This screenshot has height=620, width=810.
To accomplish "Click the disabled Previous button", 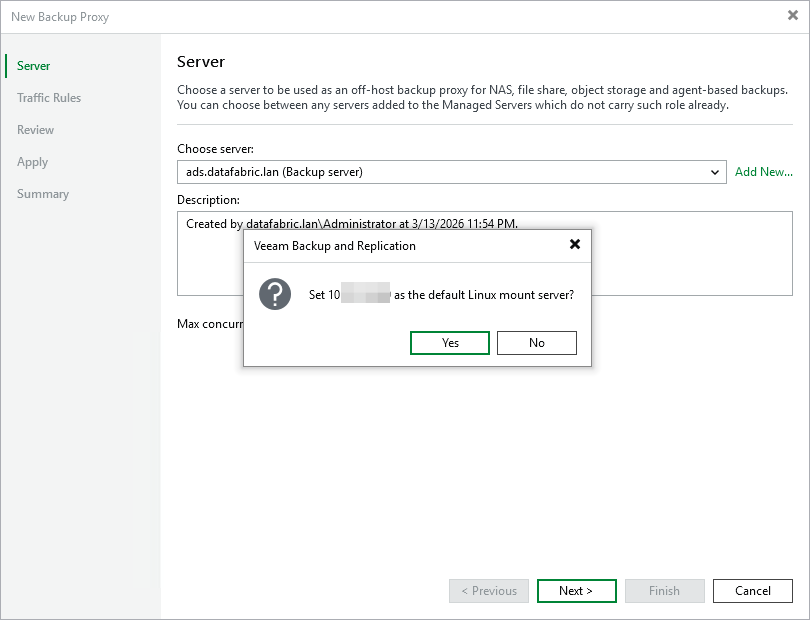I will tap(489, 591).
